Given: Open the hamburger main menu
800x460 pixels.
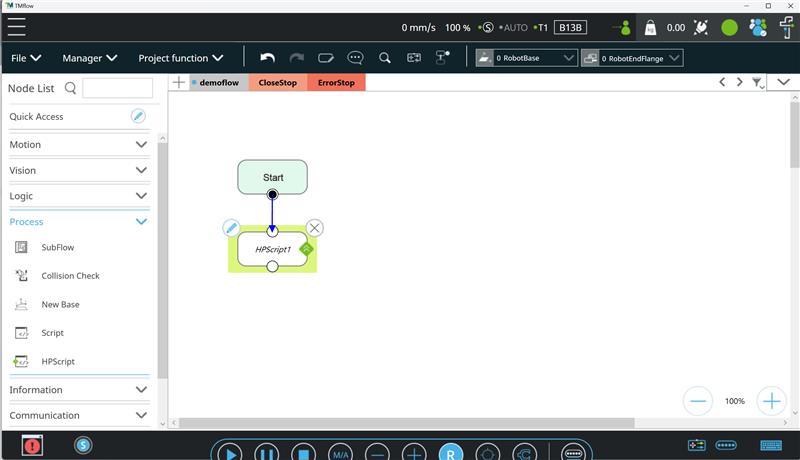Looking at the screenshot, I should (x=16, y=27).
